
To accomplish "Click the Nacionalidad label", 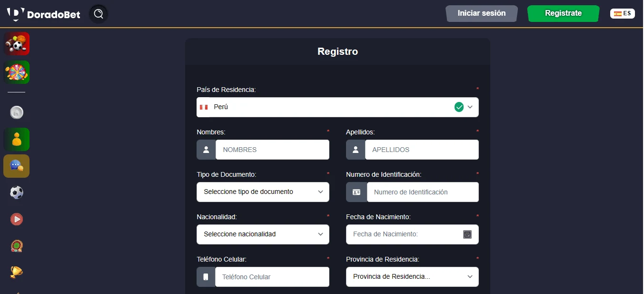I will (x=217, y=217).
